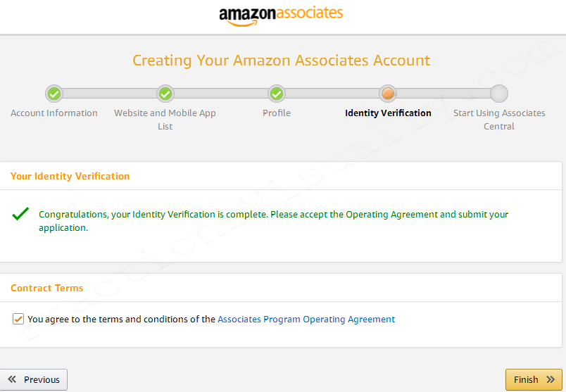
Task: Click the Amazon Associates logo
Action: pyautogui.click(x=281, y=16)
